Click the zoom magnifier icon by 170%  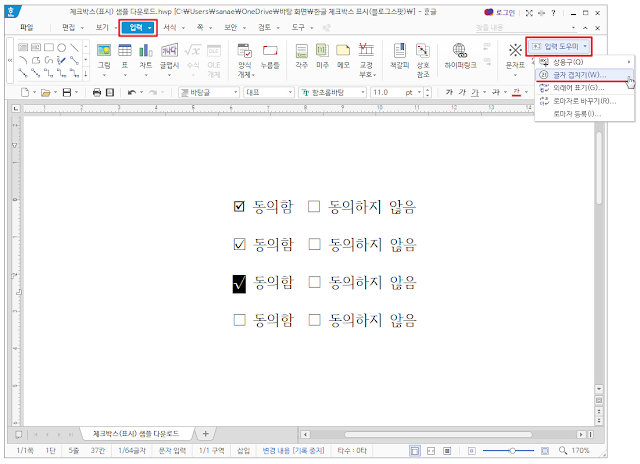coord(563,451)
